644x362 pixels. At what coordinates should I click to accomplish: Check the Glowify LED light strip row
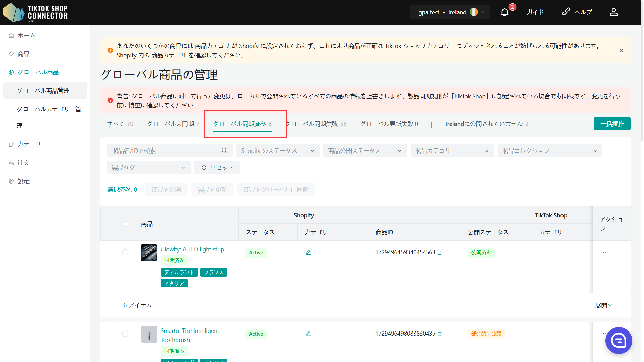[x=125, y=252]
